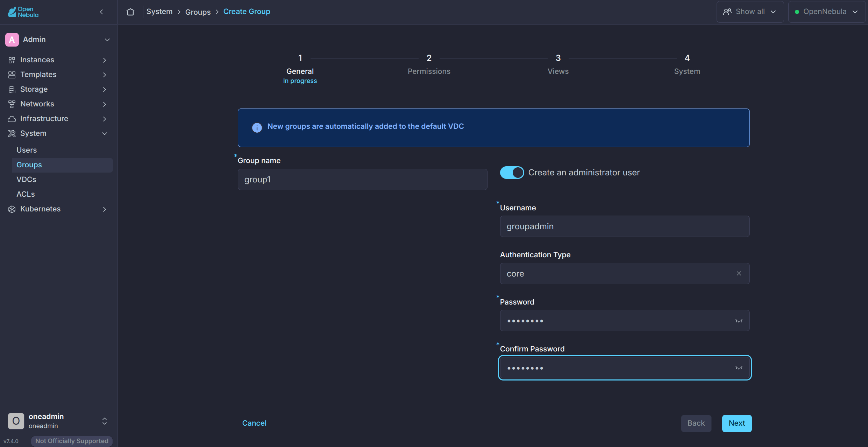Click the Show all users icon
868x447 pixels.
pos(727,12)
